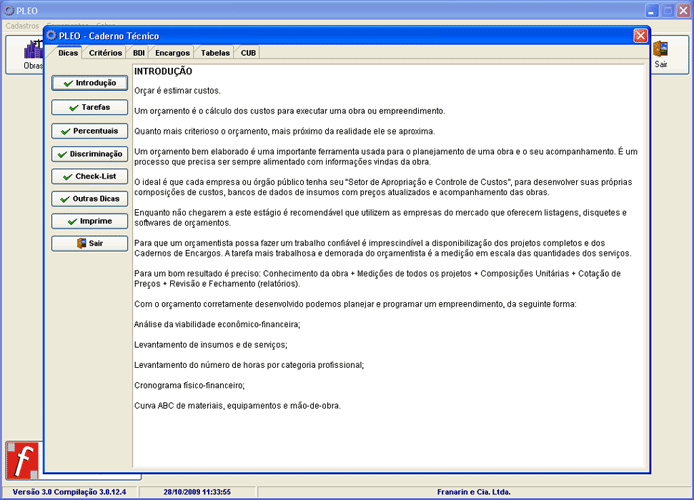Image resolution: width=694 pixels, height=500 pixels.
Task: Click Sair button in Caderno Técnico sidebar
Action: pyautogui.click(x=89, y=243)
